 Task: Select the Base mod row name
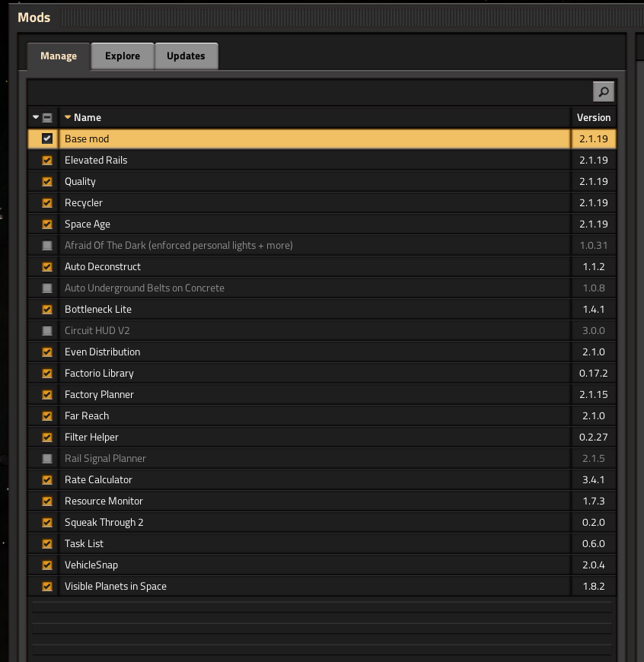click(x=87, y=138)
